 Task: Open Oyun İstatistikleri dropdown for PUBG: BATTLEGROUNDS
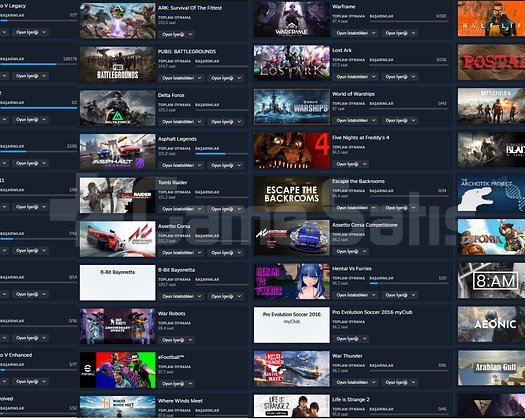tap(181, 78)
